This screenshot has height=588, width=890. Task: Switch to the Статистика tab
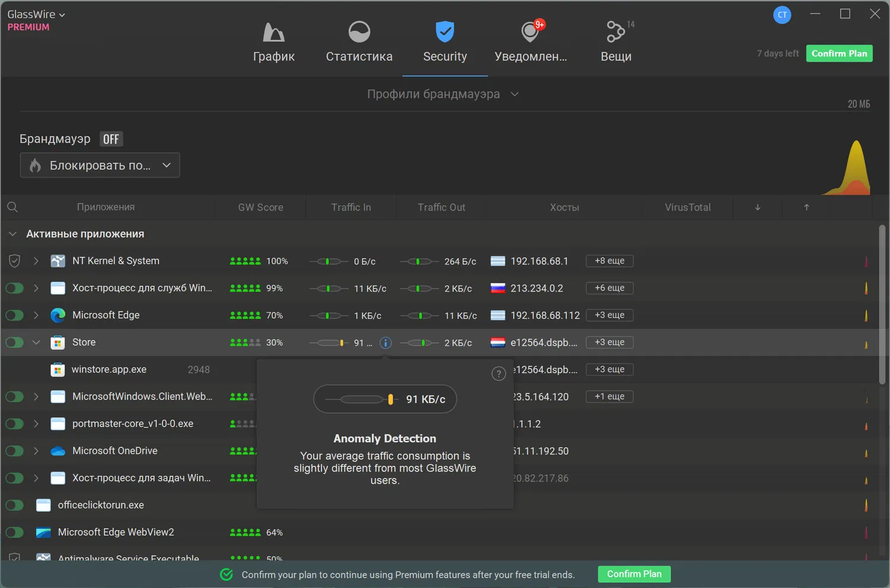(x=359, y=43)
